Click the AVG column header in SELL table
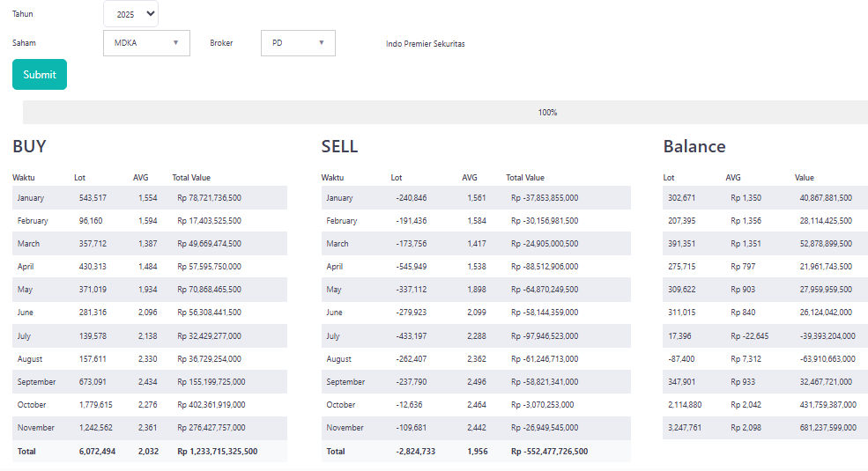 [470, 178]
